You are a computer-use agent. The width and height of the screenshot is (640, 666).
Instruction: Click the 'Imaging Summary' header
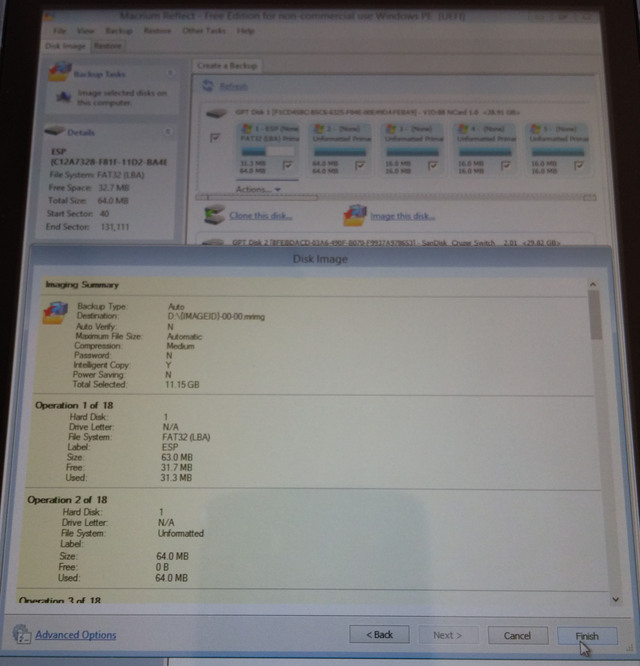[82, 285]
